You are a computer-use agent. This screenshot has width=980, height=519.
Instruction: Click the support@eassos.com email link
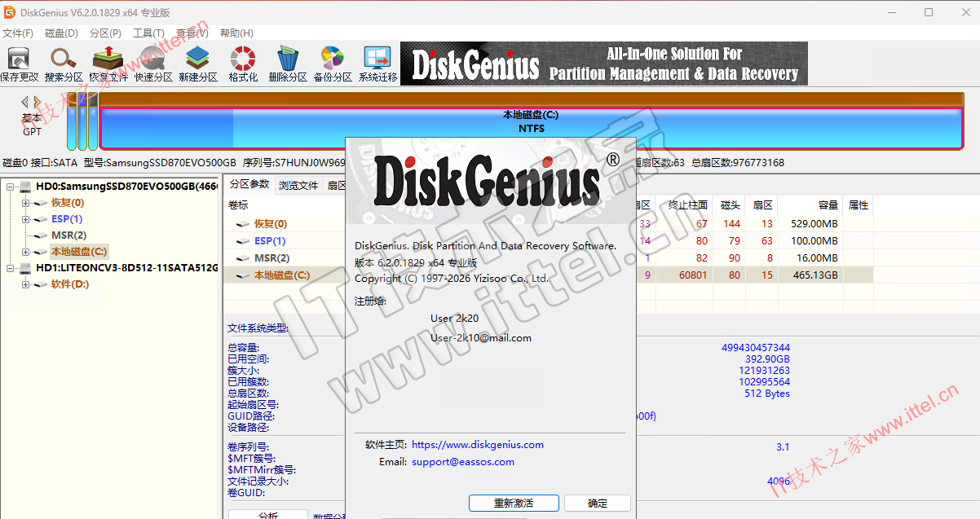[x=463, y=462]
